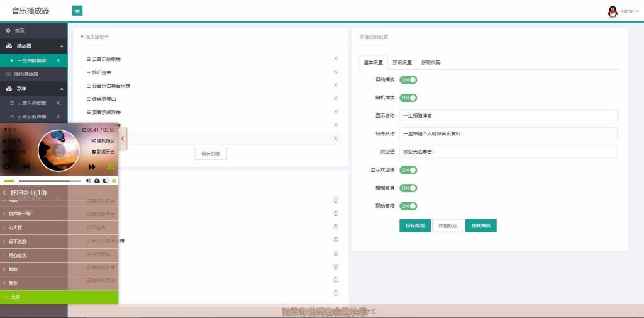Screen dimensions: 644x318
Task: Click the first add icon in lower playlist panel
Action: pyautogui.click(x=336, y=200)
